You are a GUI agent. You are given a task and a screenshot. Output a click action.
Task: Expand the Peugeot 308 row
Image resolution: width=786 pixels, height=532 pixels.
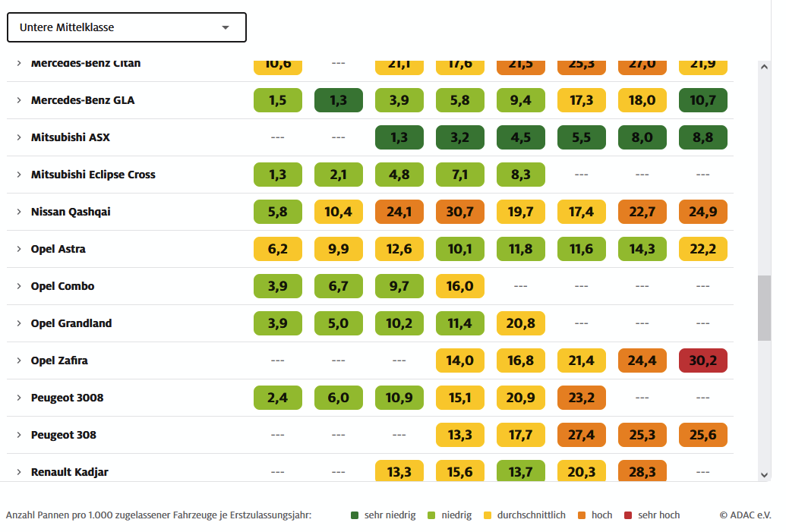click(x=19, y=435)
